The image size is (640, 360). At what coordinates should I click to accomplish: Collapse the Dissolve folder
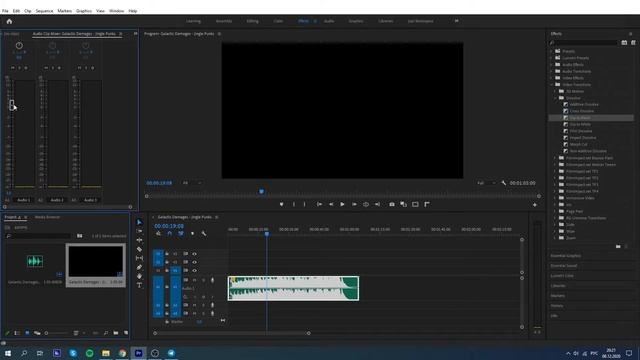click(x=555, y=98)
